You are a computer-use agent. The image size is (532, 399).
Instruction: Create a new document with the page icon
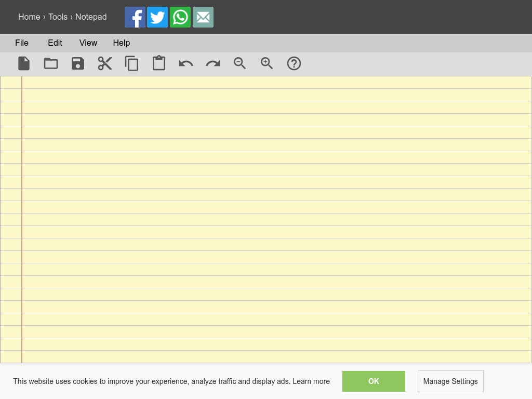pos(24,63)
